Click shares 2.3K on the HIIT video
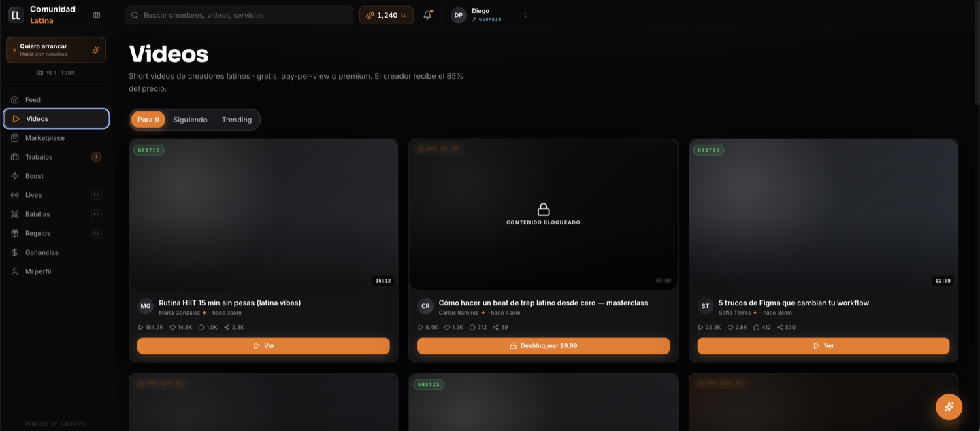Screen dimensions: 980x431 233,327
